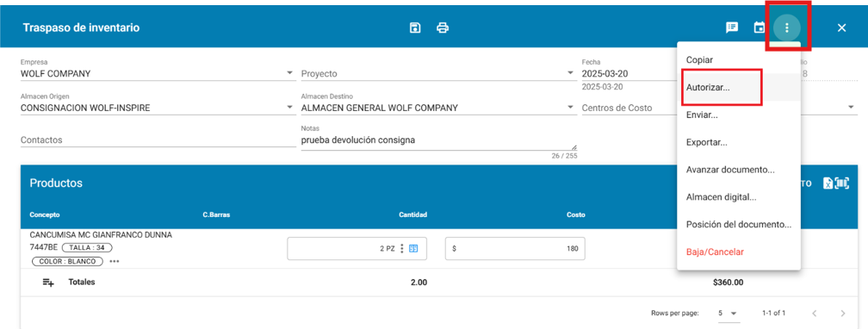
Task: Select product name CANCUMISA MC GIANFRANCO DUNNA
Action: [x=101, y=235]
